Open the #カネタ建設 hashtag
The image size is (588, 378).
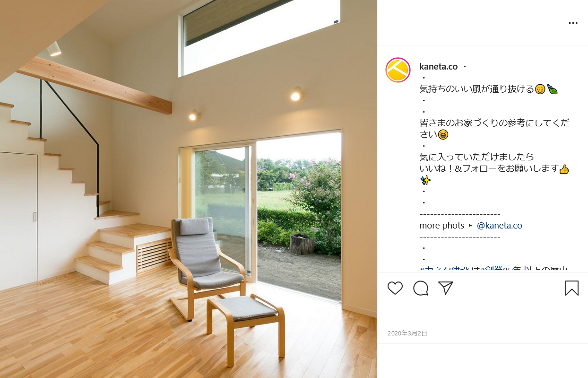click(x=444, y=269)
